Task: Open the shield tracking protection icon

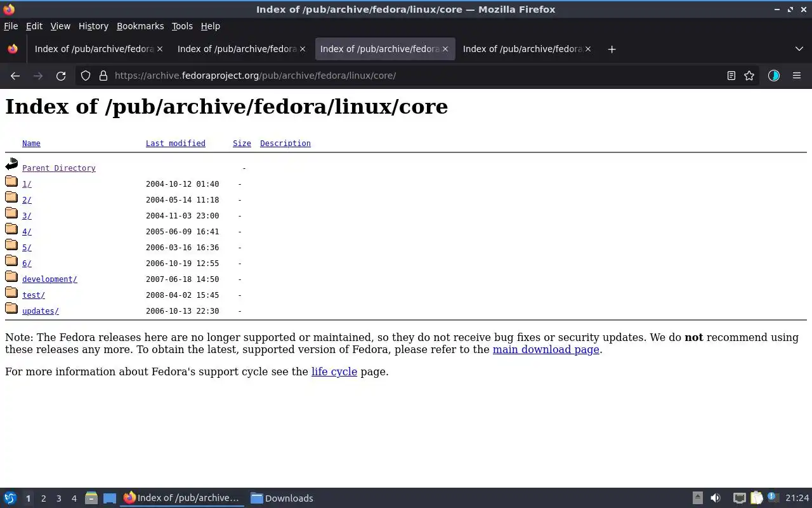Action: point(86,76)
